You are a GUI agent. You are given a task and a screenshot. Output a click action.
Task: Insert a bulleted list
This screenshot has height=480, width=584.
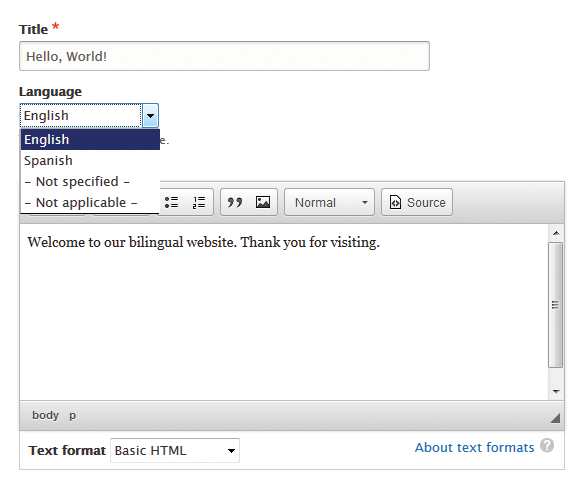(x=171, y=202)
